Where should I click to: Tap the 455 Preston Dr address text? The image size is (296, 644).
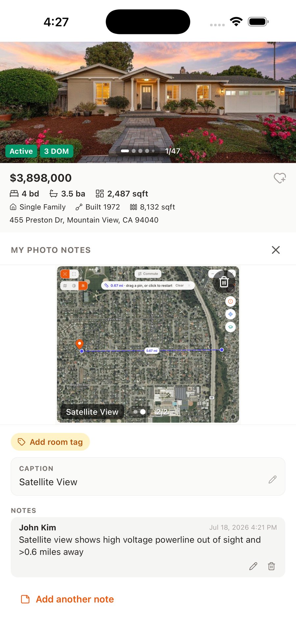click(x=84, y=220)
